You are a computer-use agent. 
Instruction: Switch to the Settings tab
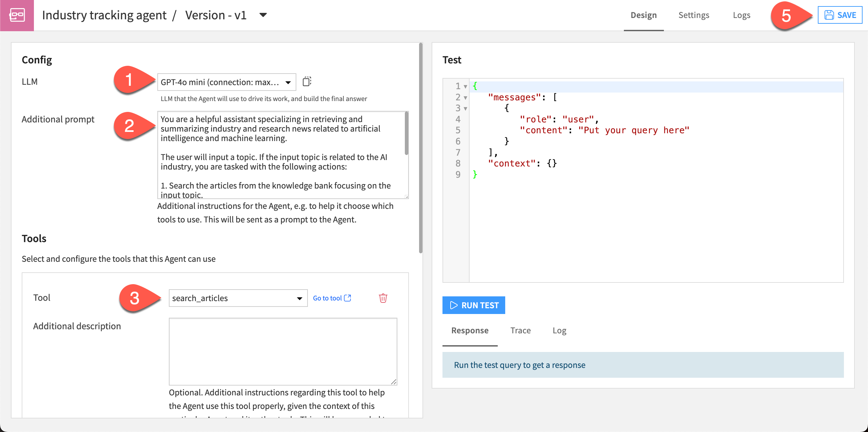[x=694, y=15]
